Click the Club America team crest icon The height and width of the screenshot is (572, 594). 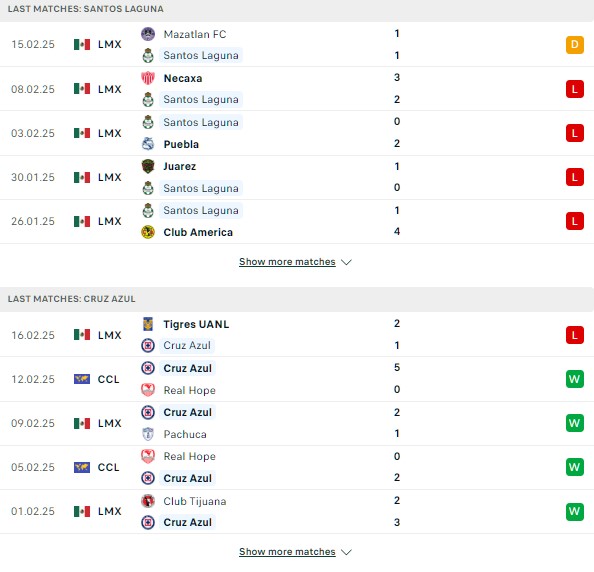coord(148,232)
